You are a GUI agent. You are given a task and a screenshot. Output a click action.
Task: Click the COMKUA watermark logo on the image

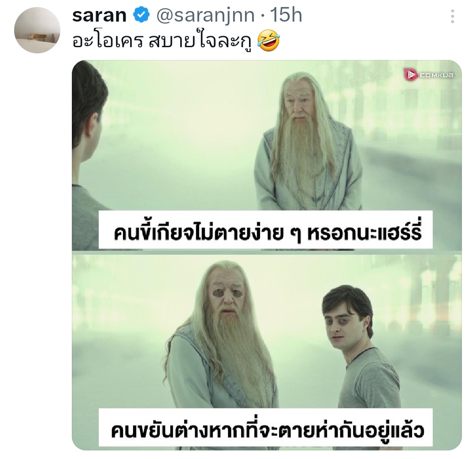click(429, 75)
